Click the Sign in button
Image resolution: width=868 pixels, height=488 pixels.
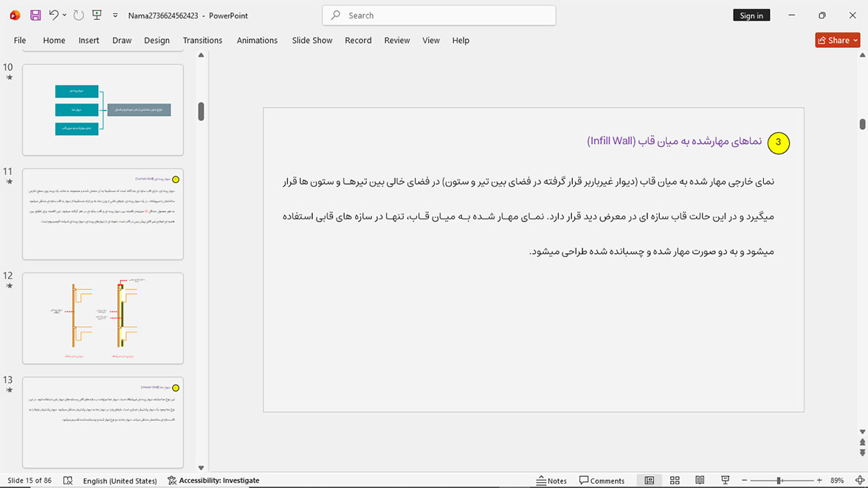tap(751, 16)
